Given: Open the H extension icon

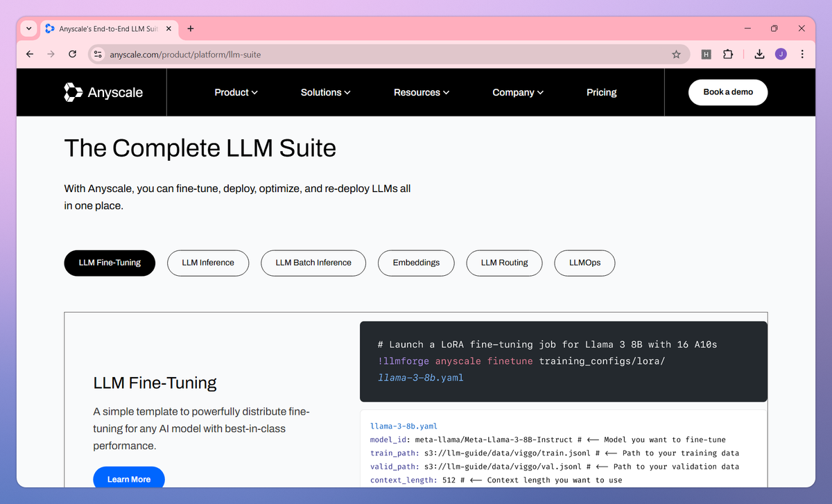Looking at the screenshot, I should (x=706, y=54).
